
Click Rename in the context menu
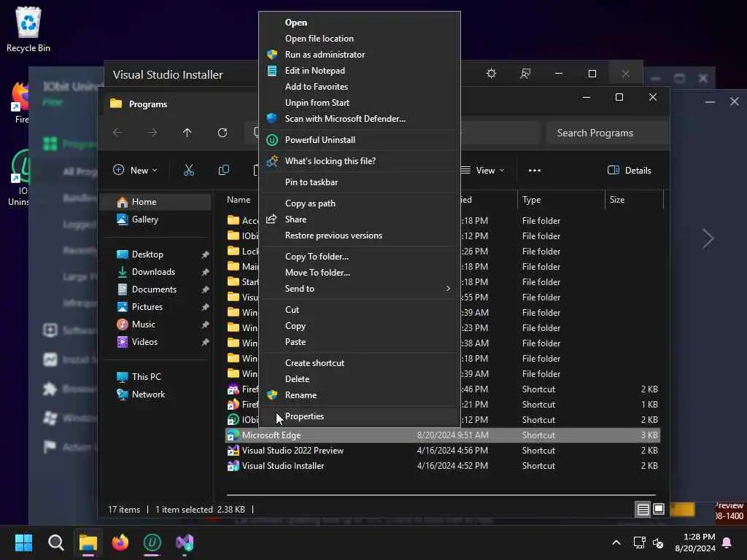click(301, 395)
